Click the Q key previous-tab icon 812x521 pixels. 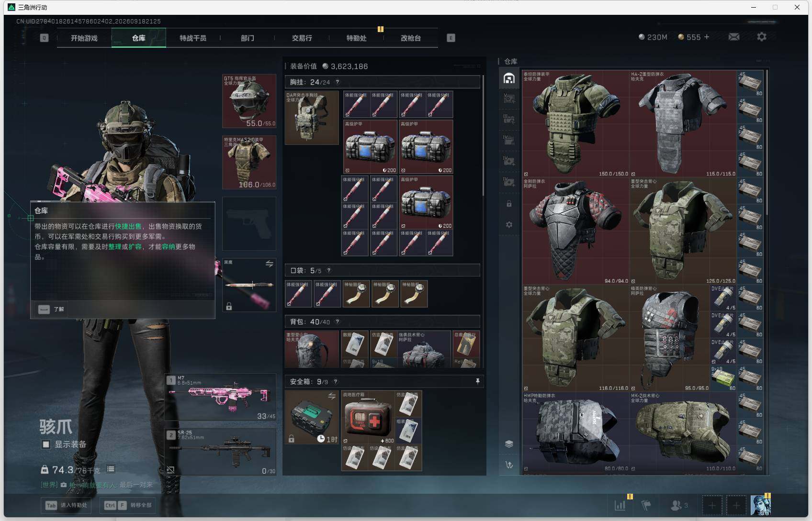[x=44, y=38]
